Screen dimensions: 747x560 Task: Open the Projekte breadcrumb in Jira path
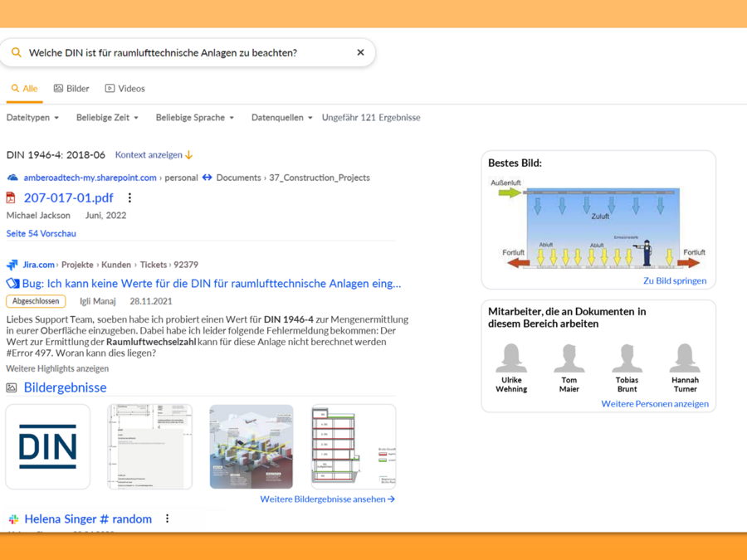(x=77, y=265)
